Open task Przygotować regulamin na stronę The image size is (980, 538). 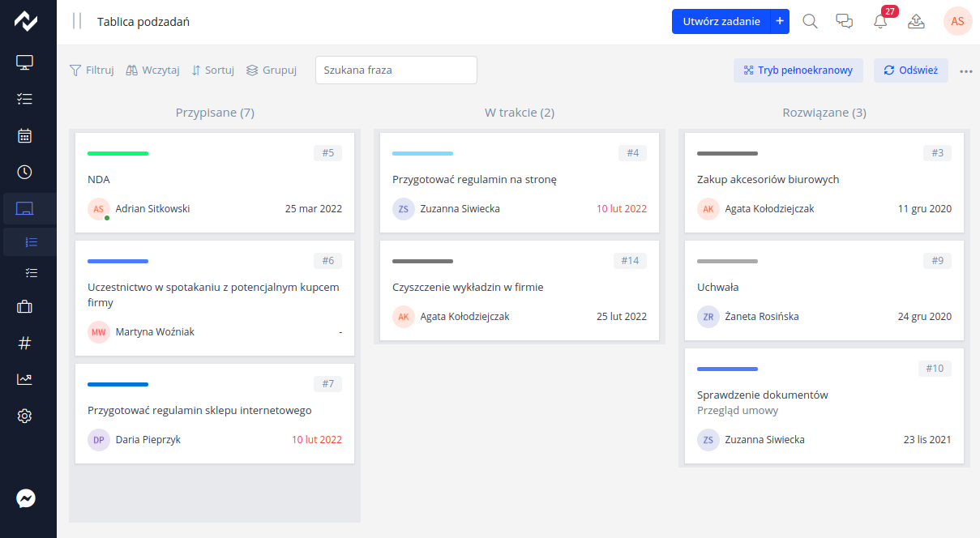tap(520, 182)
